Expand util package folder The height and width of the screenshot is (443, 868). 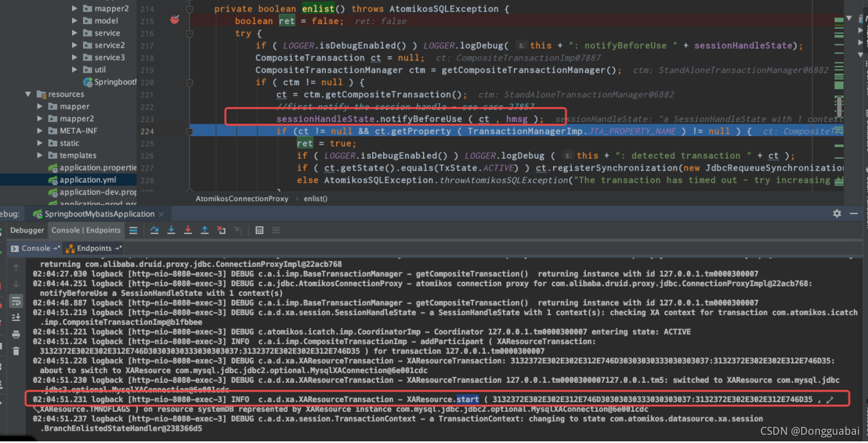pos(75,69)
